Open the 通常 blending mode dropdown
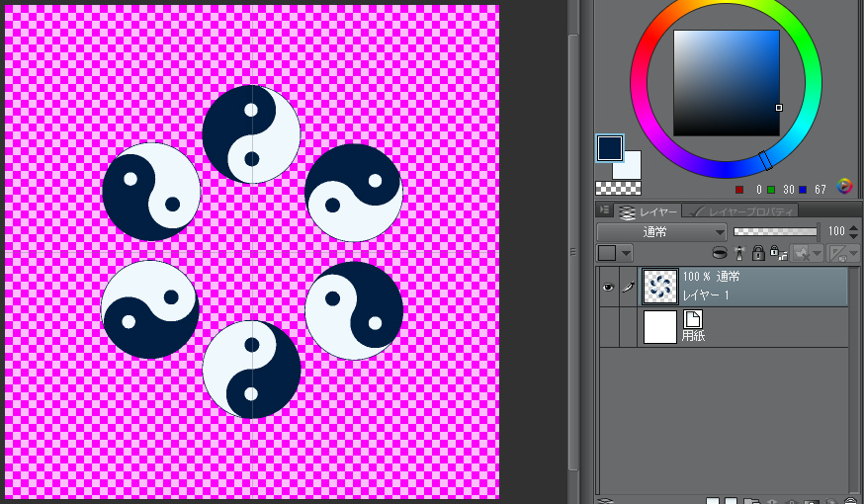Viewport: 864px width, 504px height. [x=661, y=232]
